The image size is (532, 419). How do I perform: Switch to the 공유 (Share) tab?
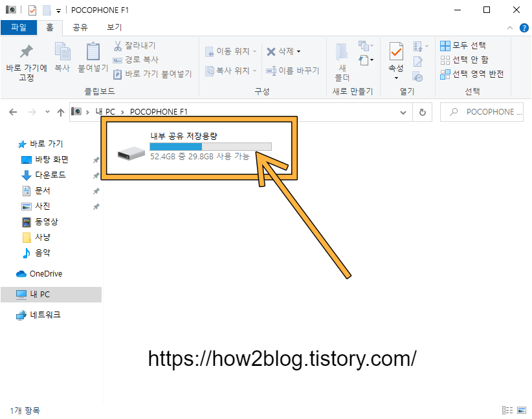(x=80, y=27)
